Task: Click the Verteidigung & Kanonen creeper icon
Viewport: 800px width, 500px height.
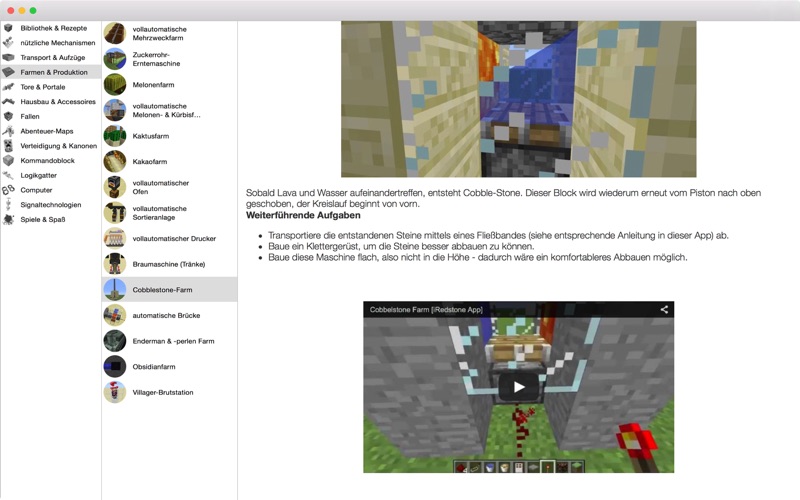Action: [x=8, y=146]
